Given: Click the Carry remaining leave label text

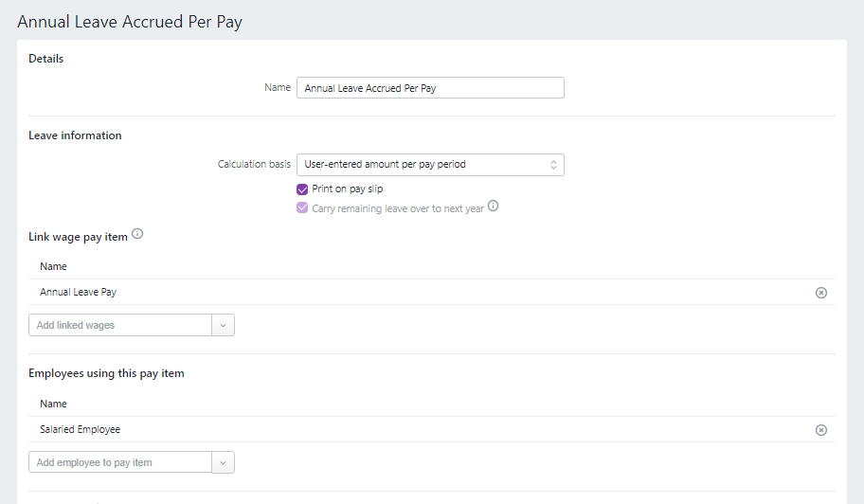Looking at the screenshot, I should [398, 208].
